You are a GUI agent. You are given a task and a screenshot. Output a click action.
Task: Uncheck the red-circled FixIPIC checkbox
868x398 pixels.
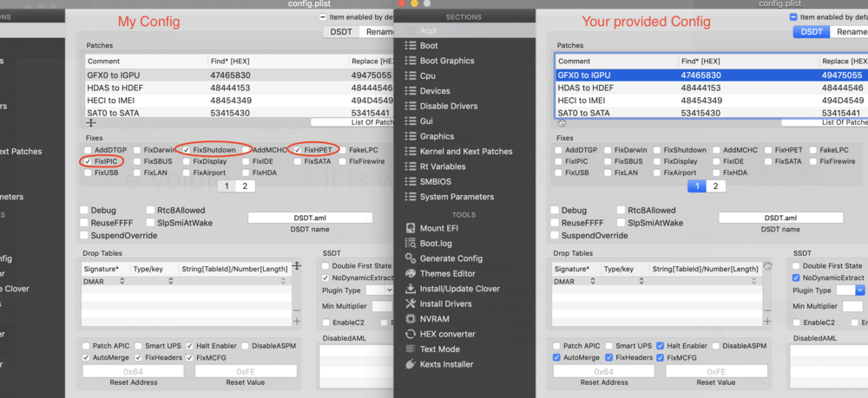coord(88,161)
